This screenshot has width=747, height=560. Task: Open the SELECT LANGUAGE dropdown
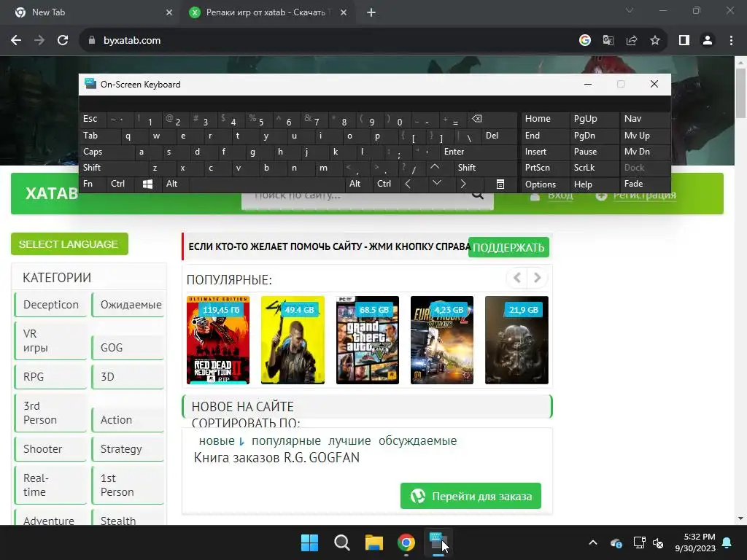click(x=69, y=244)
